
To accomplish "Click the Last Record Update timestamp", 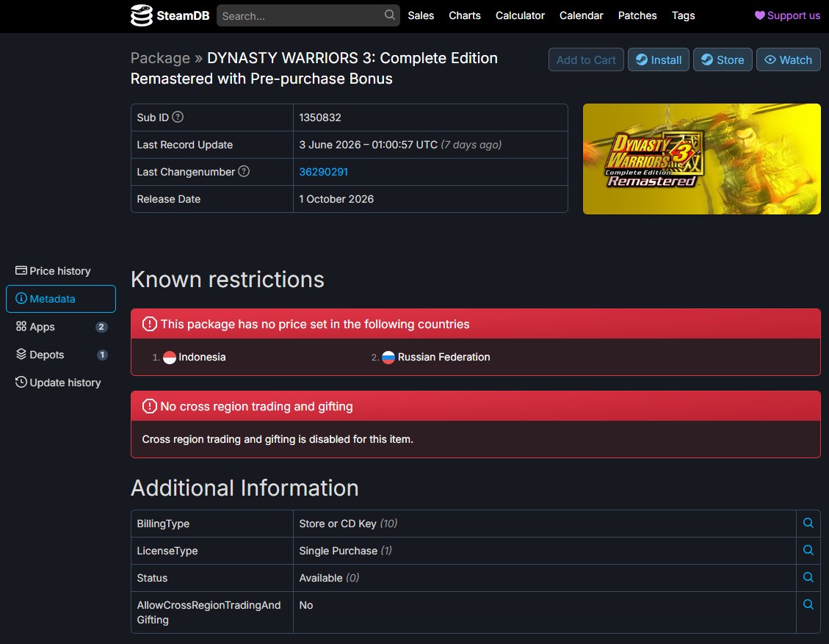I will pos(368,145).
